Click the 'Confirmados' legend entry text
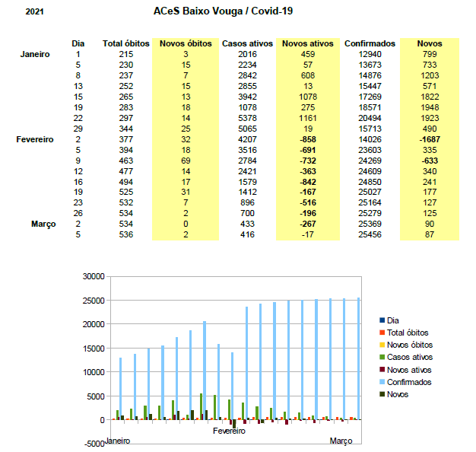The image size is (476, 452). coord(409,382)
